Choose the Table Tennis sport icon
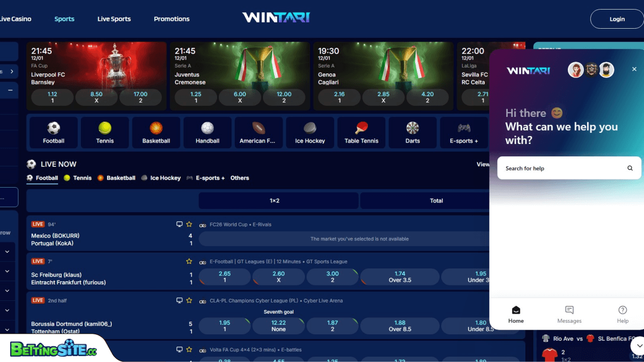This screenshot has width=644, height=362. [361, 132]
